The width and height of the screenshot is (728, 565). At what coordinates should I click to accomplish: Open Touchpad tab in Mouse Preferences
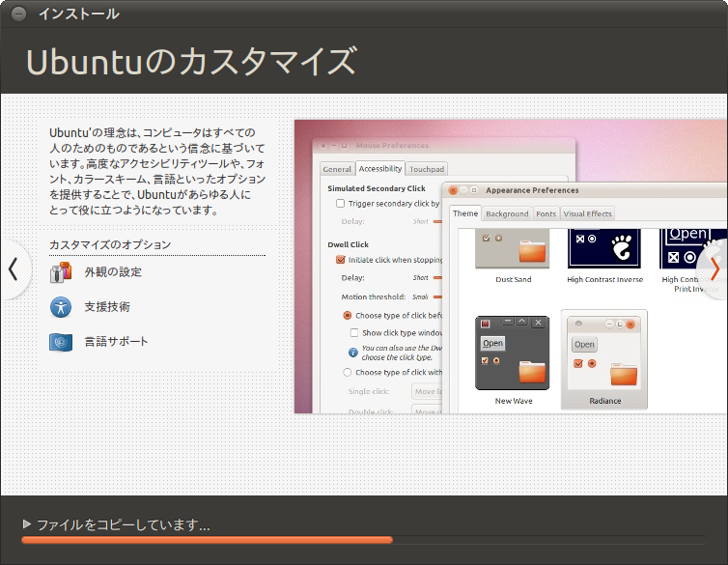click(x=427, y=169)
